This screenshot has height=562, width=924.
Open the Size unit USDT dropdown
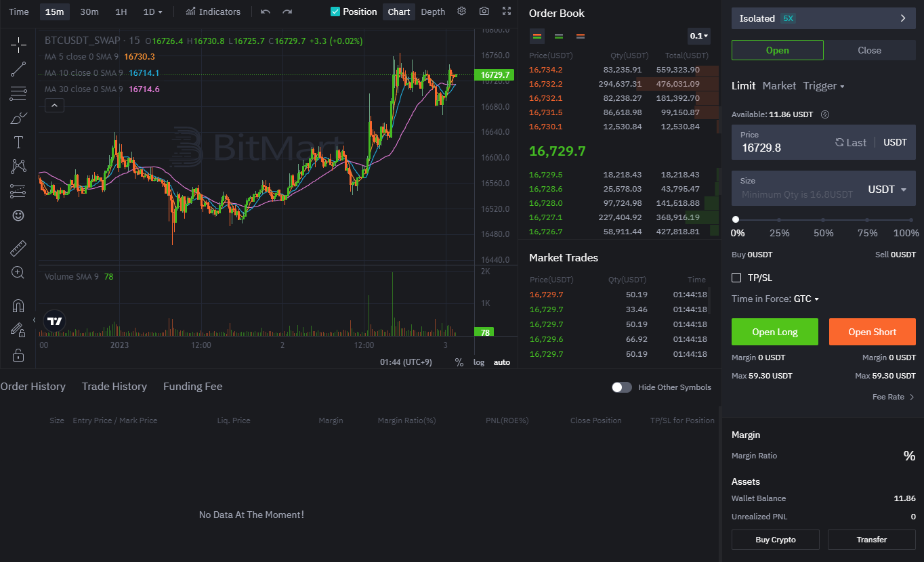[x=887, y=190]
